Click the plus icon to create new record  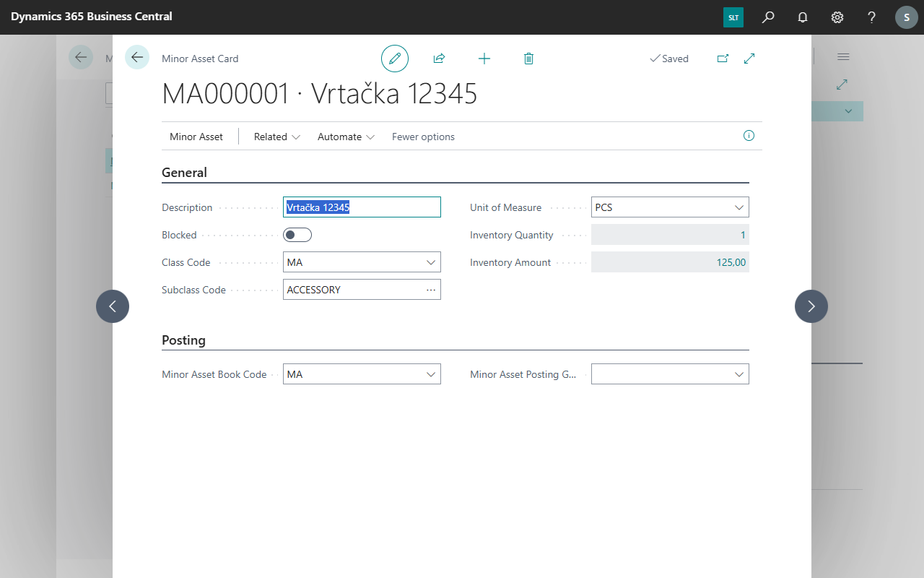tap(484, 59)
